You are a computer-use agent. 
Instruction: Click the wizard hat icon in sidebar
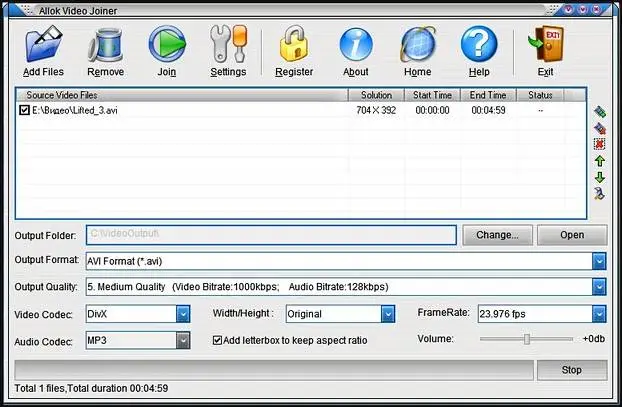(x=599, y=194)
